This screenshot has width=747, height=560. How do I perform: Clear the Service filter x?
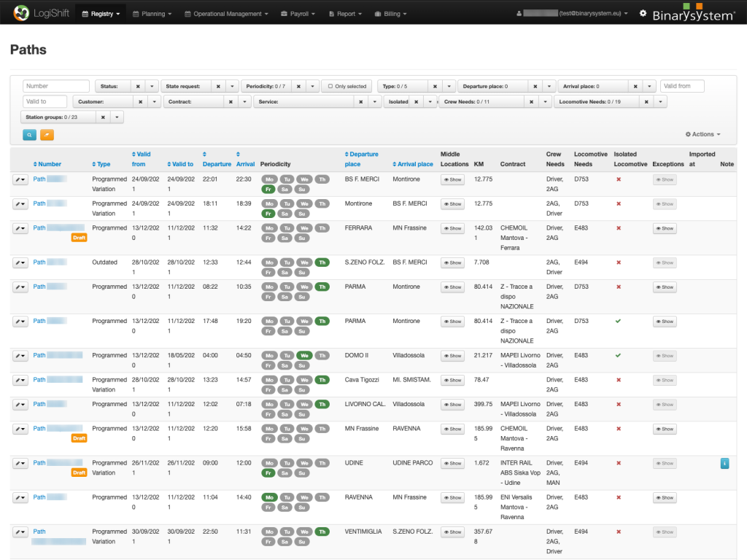click(x=361, y=101)
